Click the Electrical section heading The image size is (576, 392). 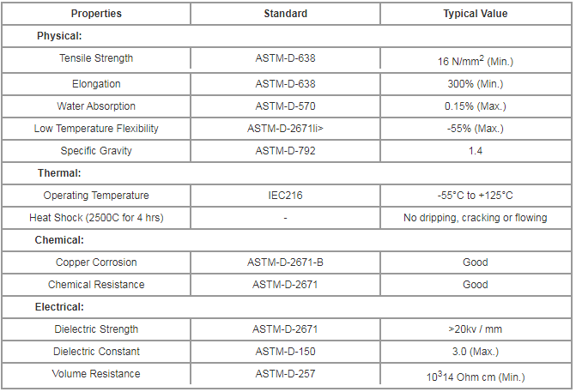[x=59, y=307]
